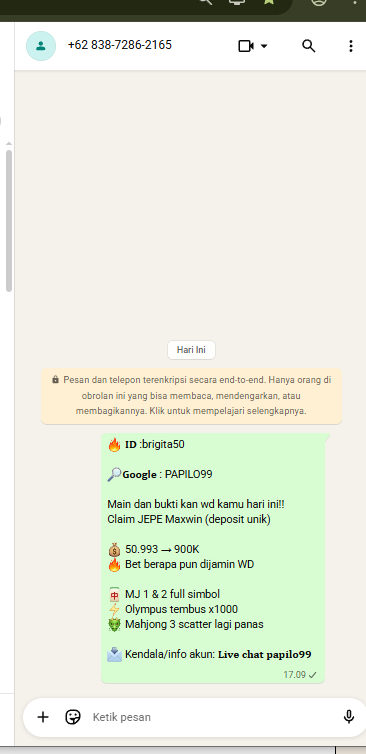Click the Hari Ini date label
This screenshot has width=366, height=754.
[x=191, y=350]
